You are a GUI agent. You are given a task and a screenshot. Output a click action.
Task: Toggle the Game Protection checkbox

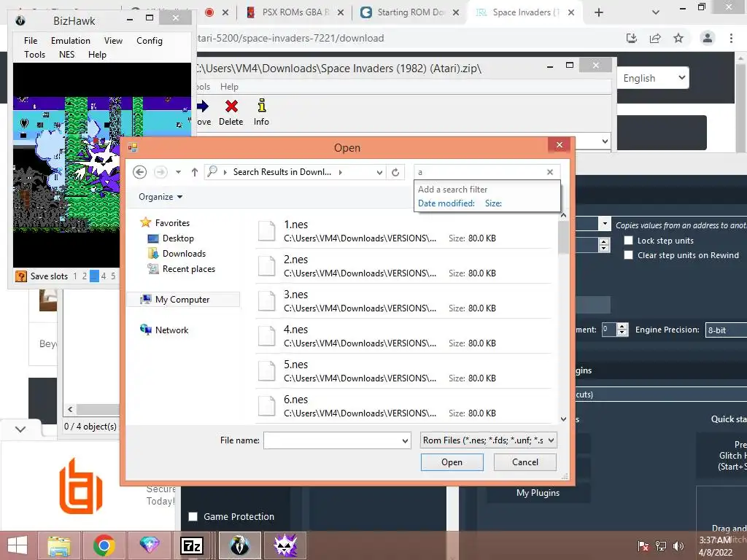193,517
